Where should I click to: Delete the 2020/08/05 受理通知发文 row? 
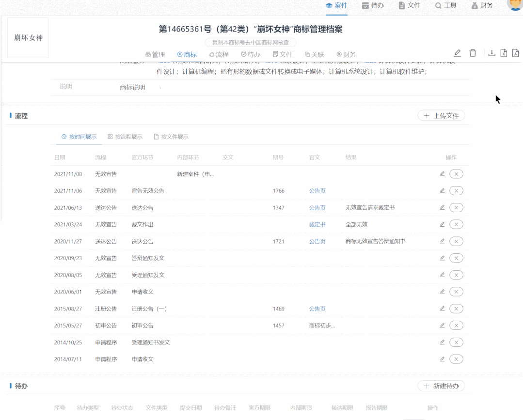click(456, 275)
